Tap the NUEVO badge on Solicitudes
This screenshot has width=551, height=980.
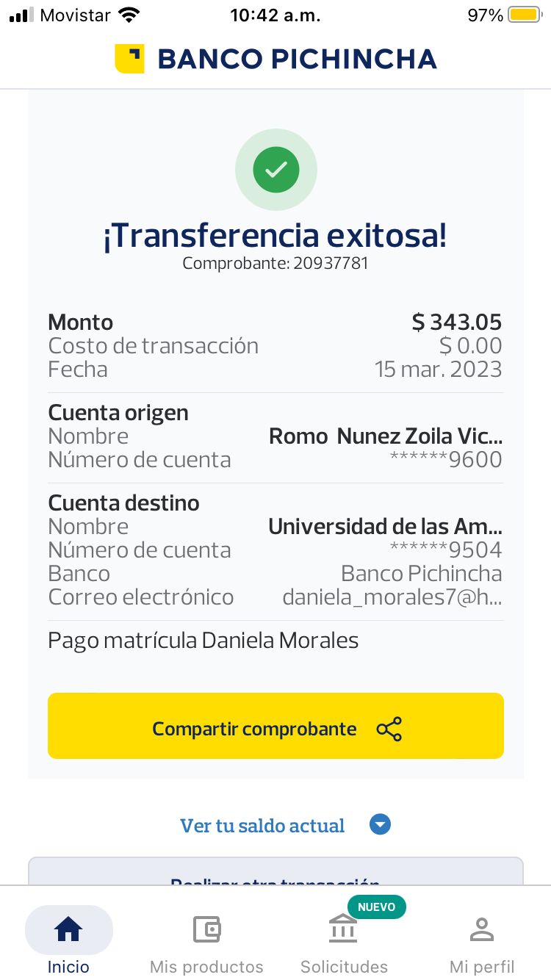[x=376, y=907]
